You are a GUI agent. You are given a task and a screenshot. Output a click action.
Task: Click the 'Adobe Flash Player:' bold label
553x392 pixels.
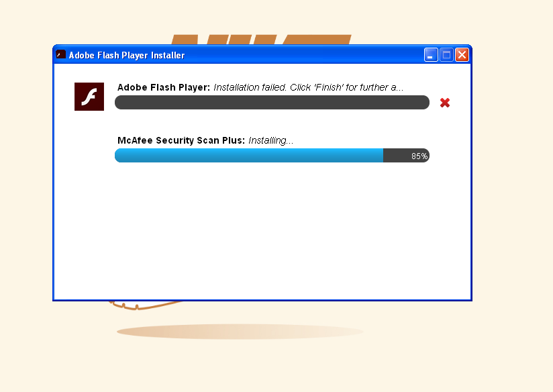[x=164, y=87]
